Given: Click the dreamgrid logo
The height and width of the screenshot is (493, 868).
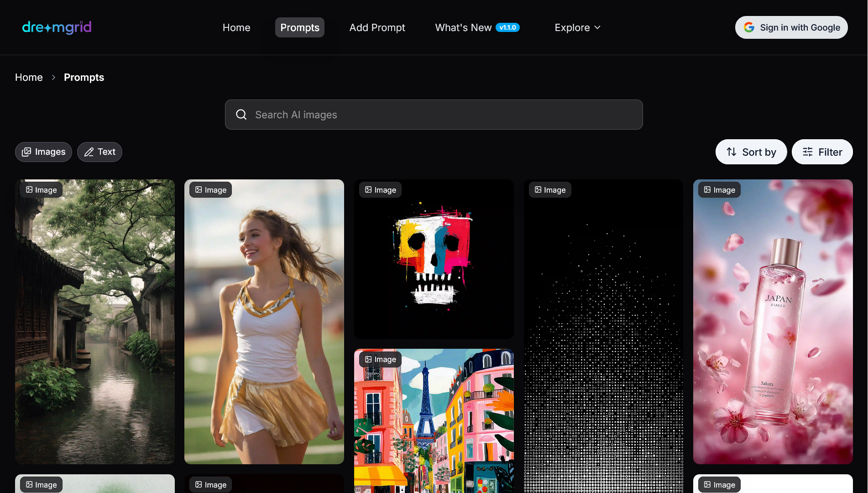Looking at the screenshot, I should (x=57, y=27).
